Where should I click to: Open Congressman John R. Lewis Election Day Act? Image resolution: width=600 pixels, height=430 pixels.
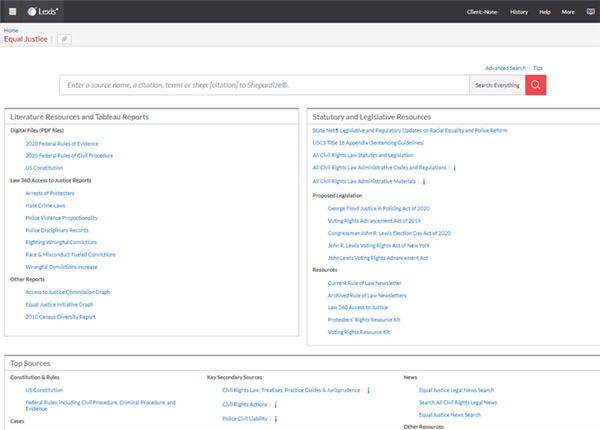389,233
